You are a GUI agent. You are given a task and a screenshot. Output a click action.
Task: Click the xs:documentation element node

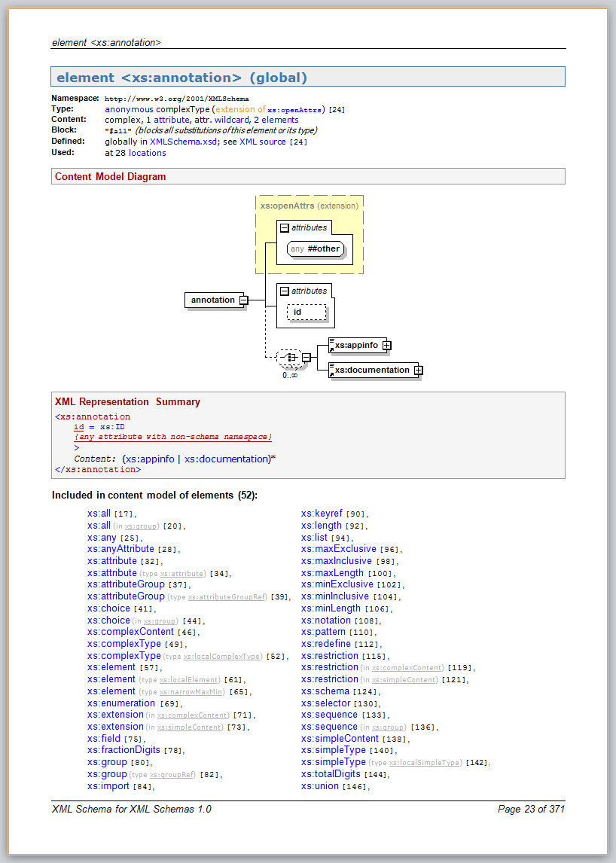coord(371,370)
